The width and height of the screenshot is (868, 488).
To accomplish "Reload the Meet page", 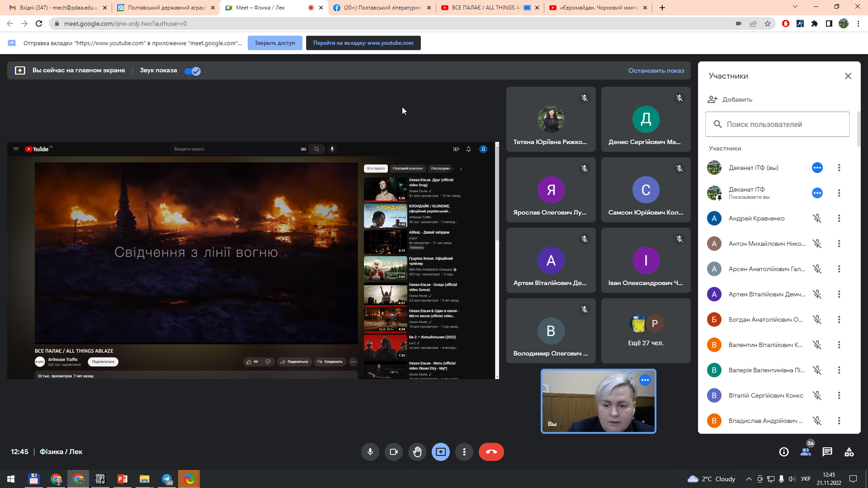I will click(x=39, y=23).
